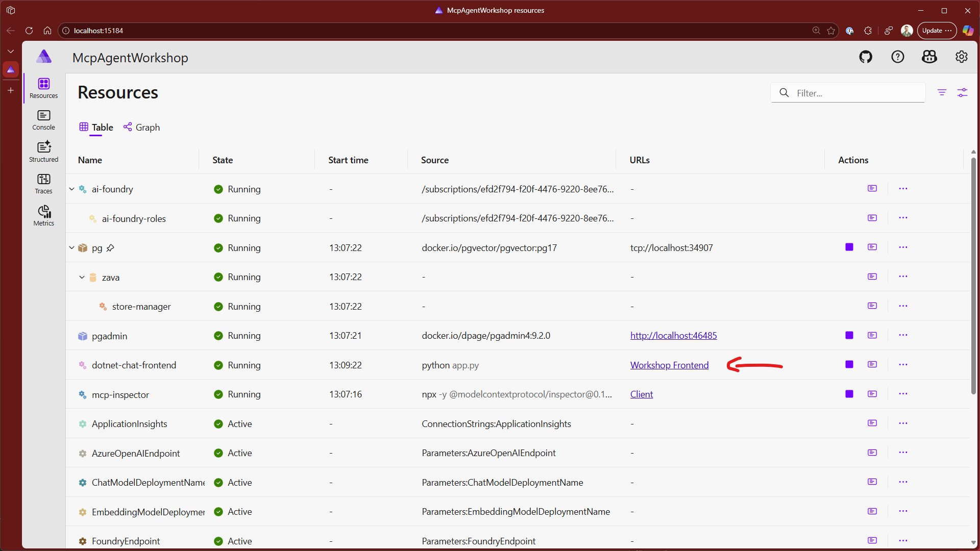Stop the mcp-inspector resource
980x551 pixels.
click(849, 394)
